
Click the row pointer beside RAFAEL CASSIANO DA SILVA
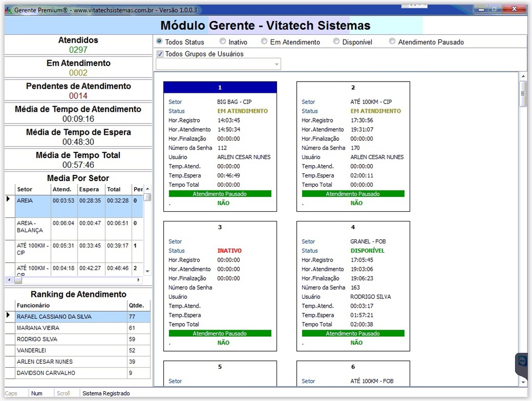tap(8, 316)
